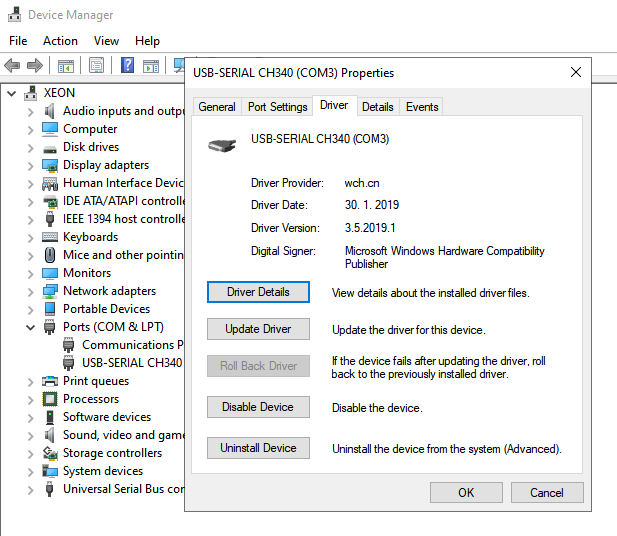Expand the Sound, video and game controllers node
This screenshot has height=536, width=617.
(x=31, y=436)
